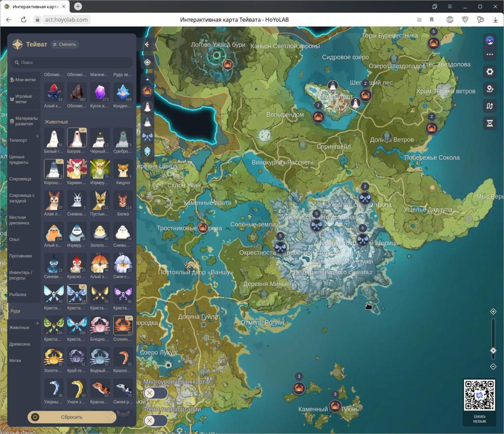This screenshot has width=504, height=434.
Task: Click the map zoom-in plus button
Action: [x=493, y=311]
